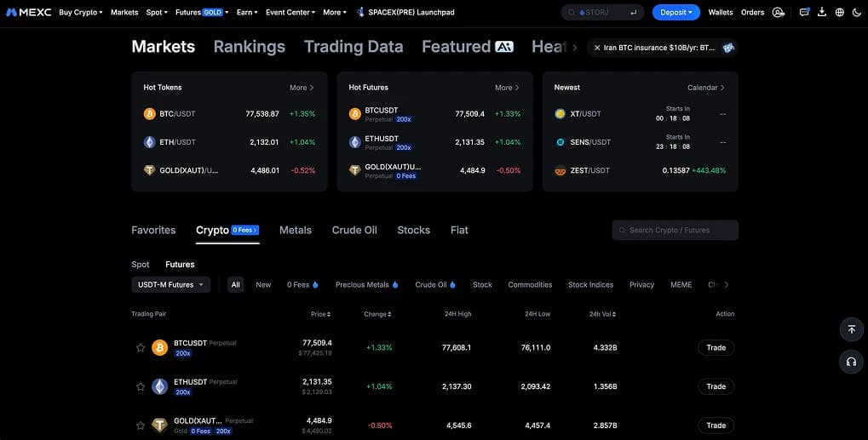Switch theme with the moon icon
Screen dimensions: 868x440
(x=857, y=12)
